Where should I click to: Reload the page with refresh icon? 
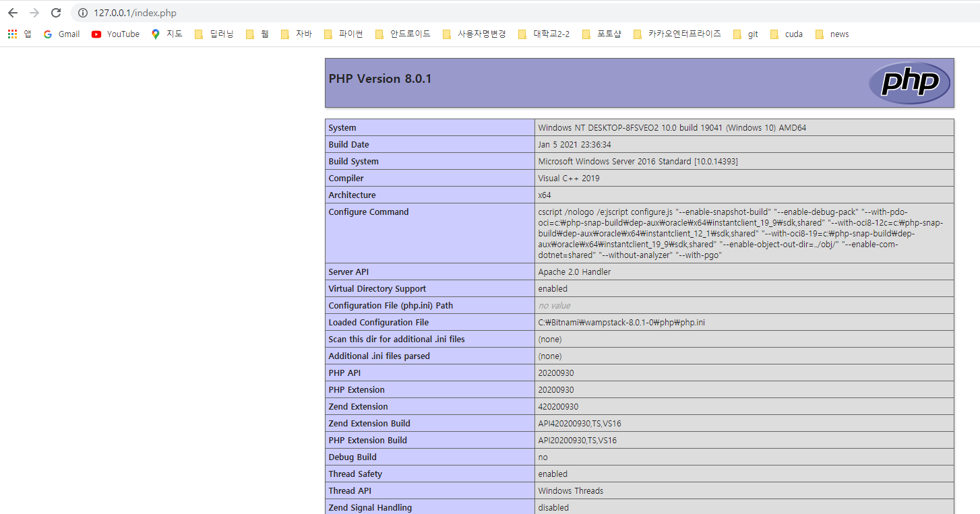pos(56,13)
